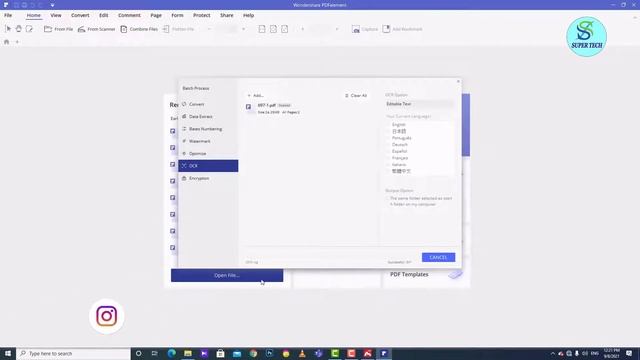Add a new tab with plus icon

pyautogui.click(x=17, y=42)
